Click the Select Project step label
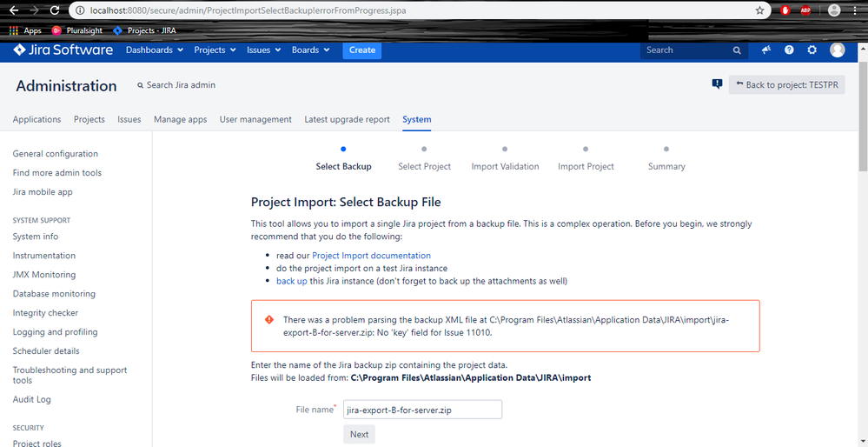 (x=424, y=166)
